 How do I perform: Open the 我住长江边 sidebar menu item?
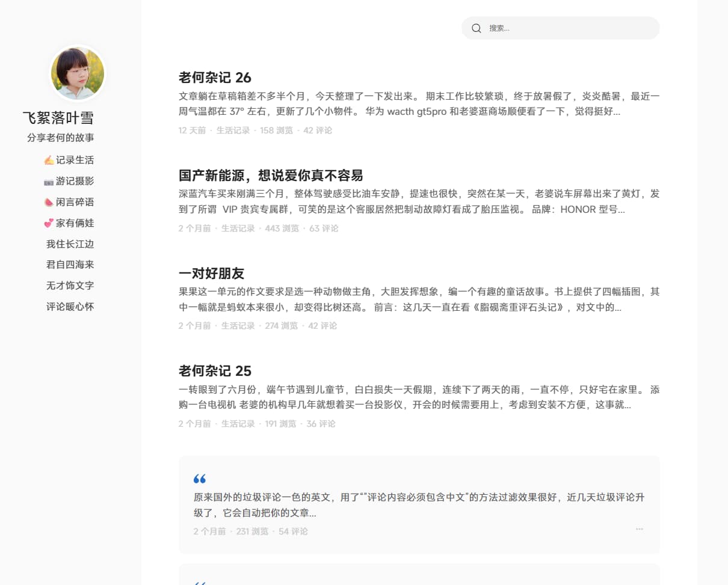pos(70,244)
